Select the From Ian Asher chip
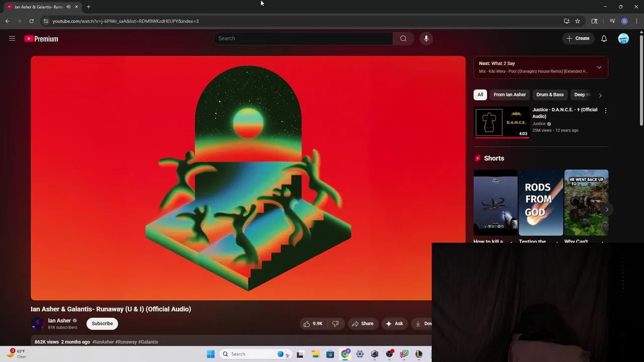 point(510,95)
